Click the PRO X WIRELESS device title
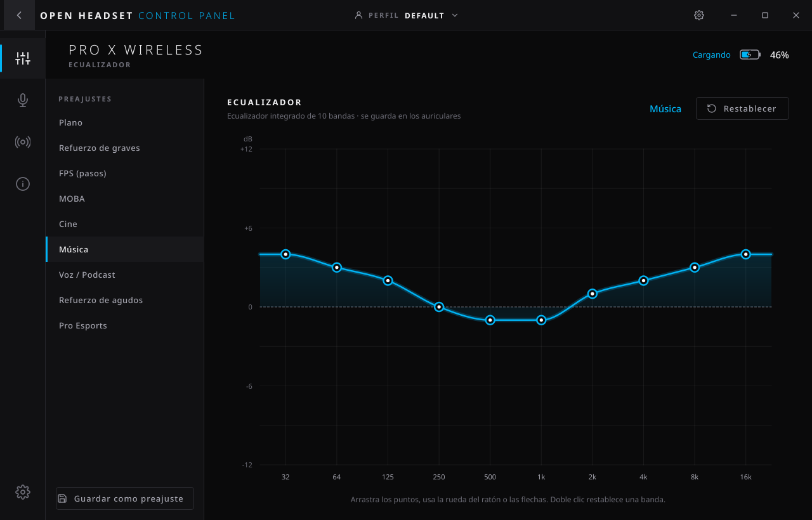The width and height of the screenshot is (812, 520). pos(136,50)
